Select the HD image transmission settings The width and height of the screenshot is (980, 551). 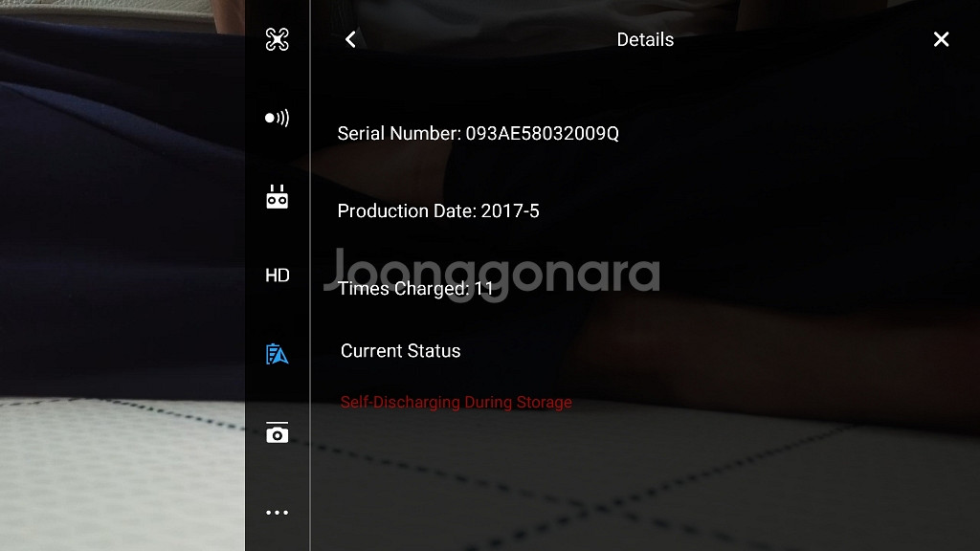tap(277, 275)
